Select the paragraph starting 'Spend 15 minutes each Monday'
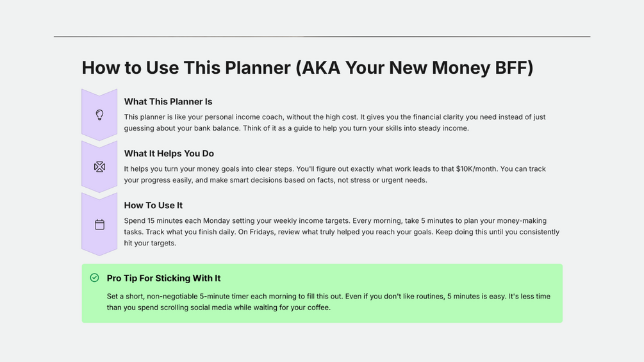Screen dimensions: 644x362 (341, 232)
